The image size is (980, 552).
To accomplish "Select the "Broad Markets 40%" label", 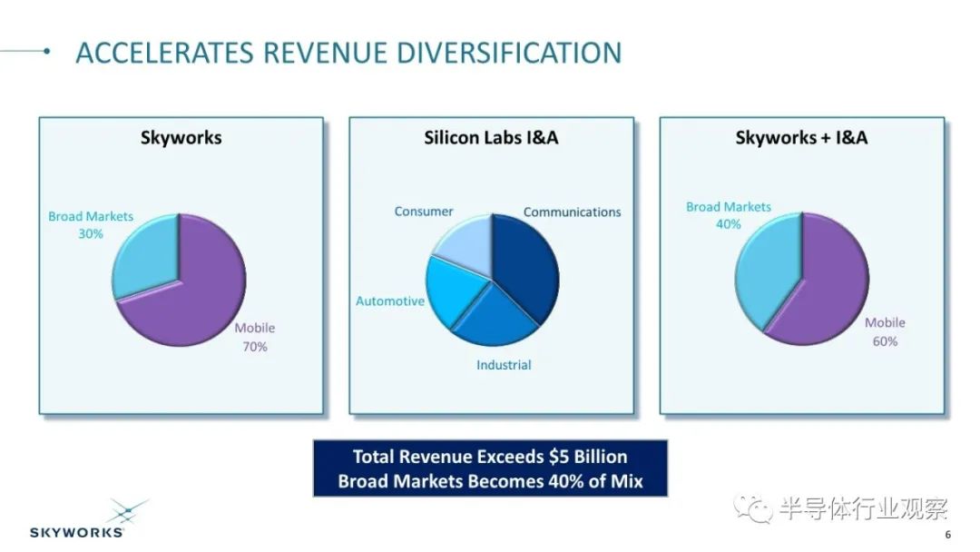I will click(729, 216).
